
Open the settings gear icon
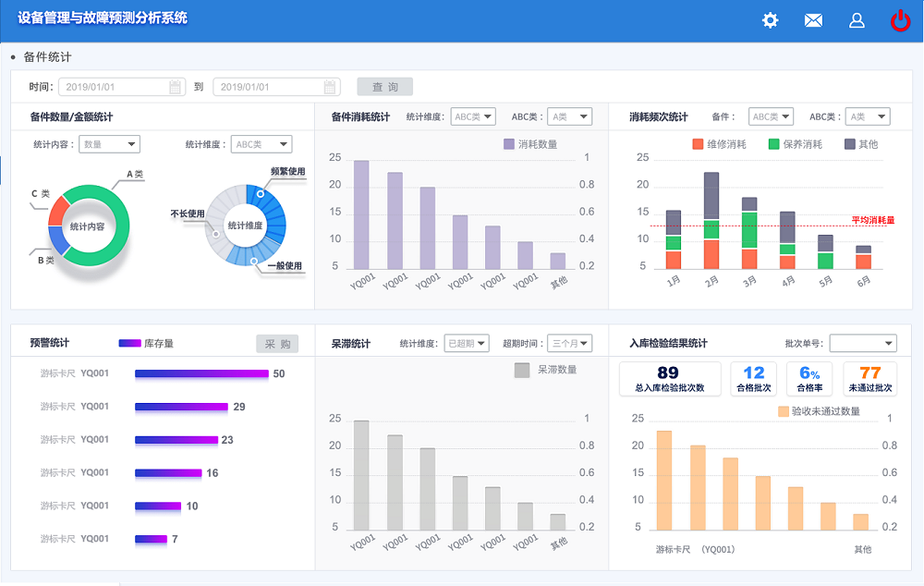(770, 20)
